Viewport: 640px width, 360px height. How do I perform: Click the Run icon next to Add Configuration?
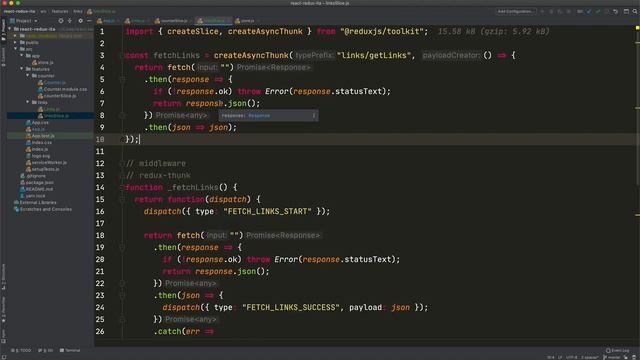(542, 11)
